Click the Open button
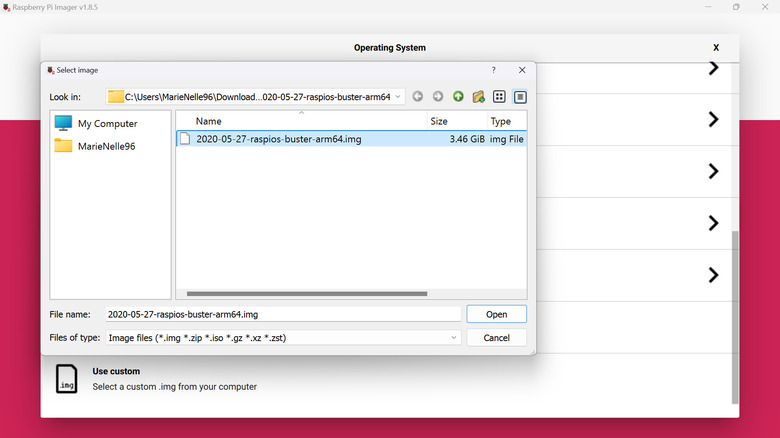Image resolution: width=780 pixels, height=438 pixels. pyautogui.click(x=496, y=314)
